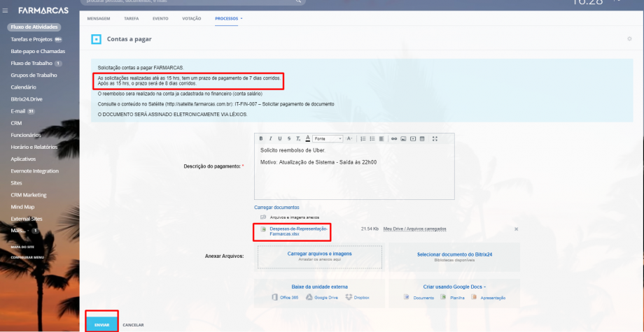Screen dimensions: 644x332
Task: Apply italic formatting in the editor
Action: [270, 138]
